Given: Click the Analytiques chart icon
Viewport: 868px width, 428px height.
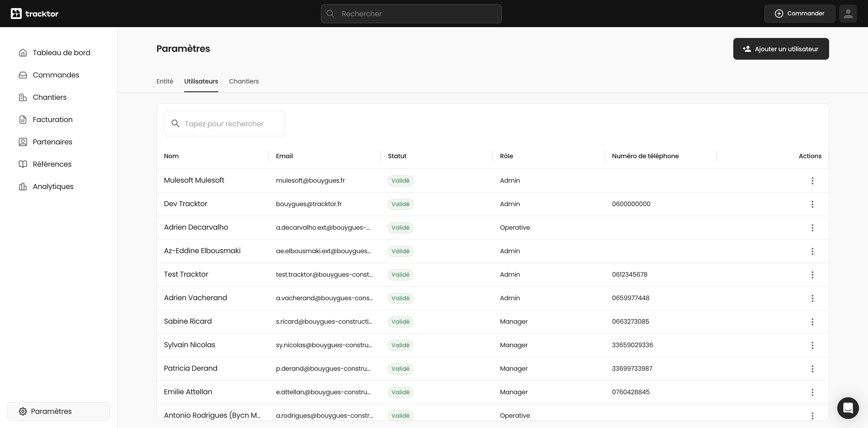Looking at the screenshot, I should (x=23, y=186).
